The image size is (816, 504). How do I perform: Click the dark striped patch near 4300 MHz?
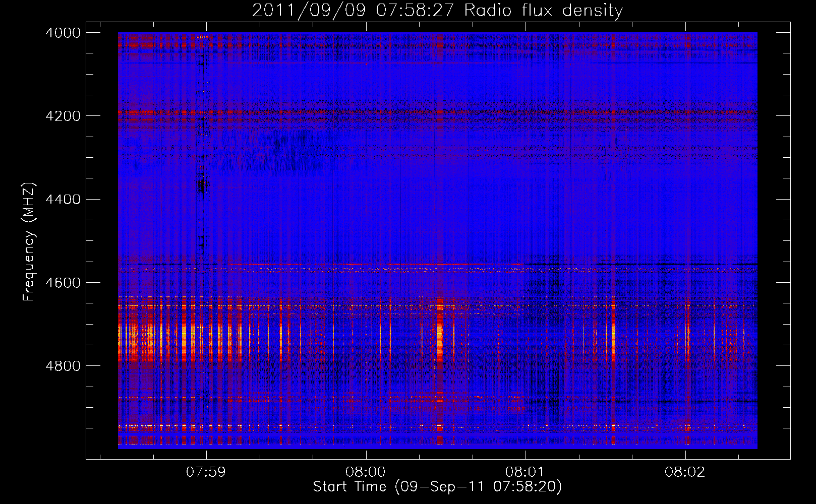point(272,151)
